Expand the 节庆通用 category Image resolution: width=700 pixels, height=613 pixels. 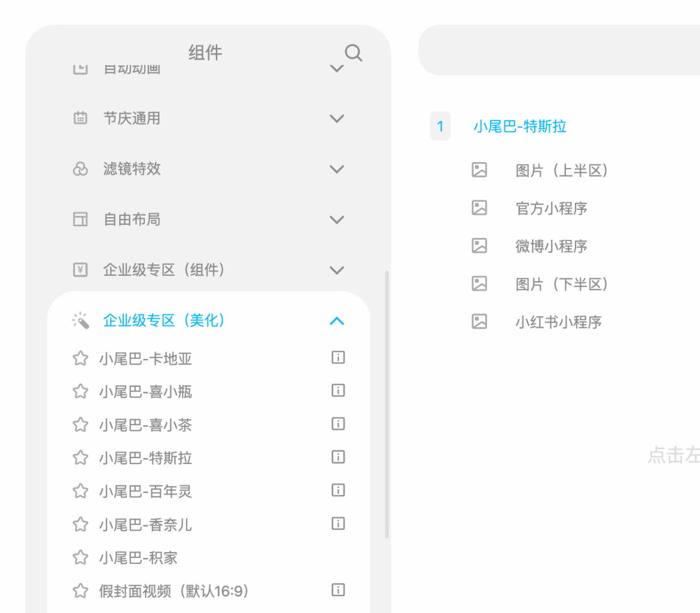click(336, 119)
